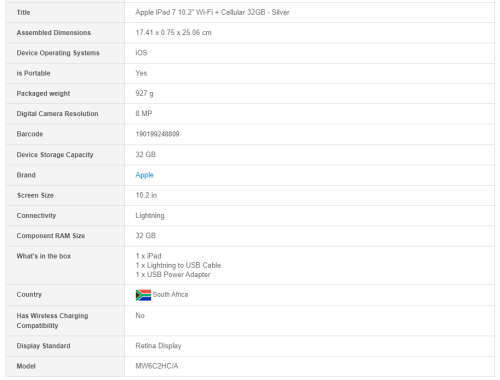Viewport: 500px width, 380px height.
Task: Click the Is Portable label
Action: (33, 73)
